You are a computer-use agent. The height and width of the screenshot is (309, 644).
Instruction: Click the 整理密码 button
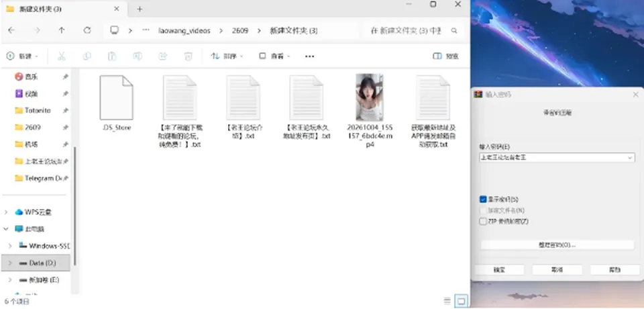[x=557, y=245]
